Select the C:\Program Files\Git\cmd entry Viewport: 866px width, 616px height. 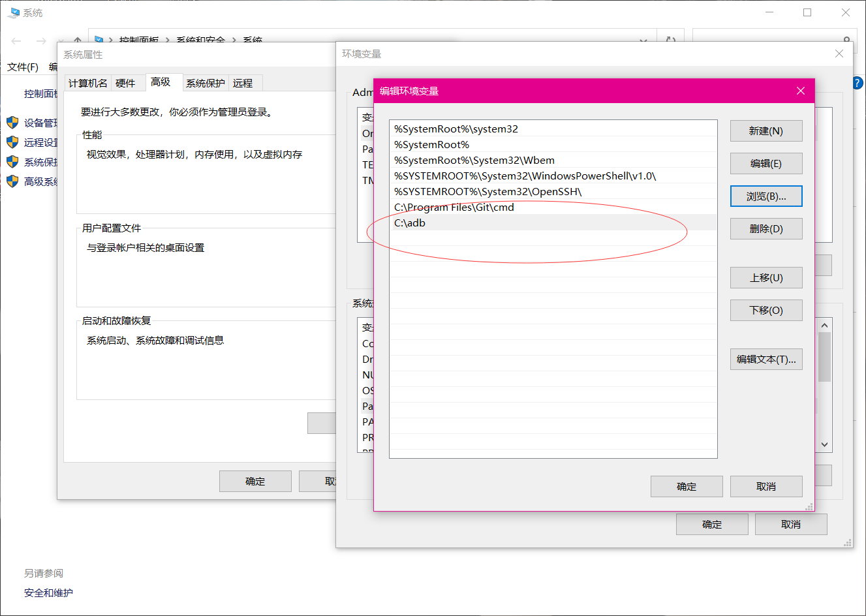point(553,207)
